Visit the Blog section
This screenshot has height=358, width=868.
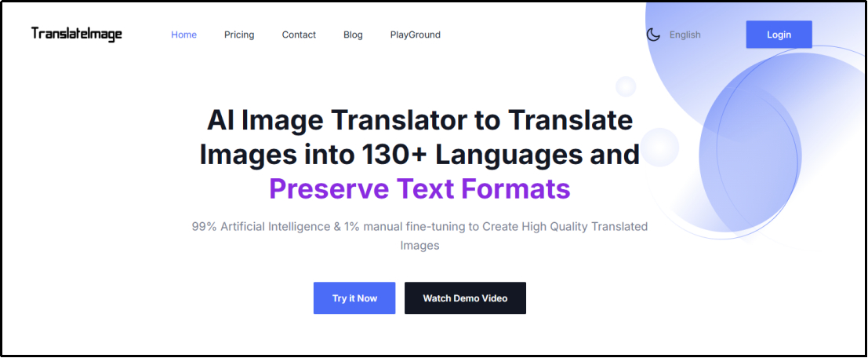click(353, 35)
